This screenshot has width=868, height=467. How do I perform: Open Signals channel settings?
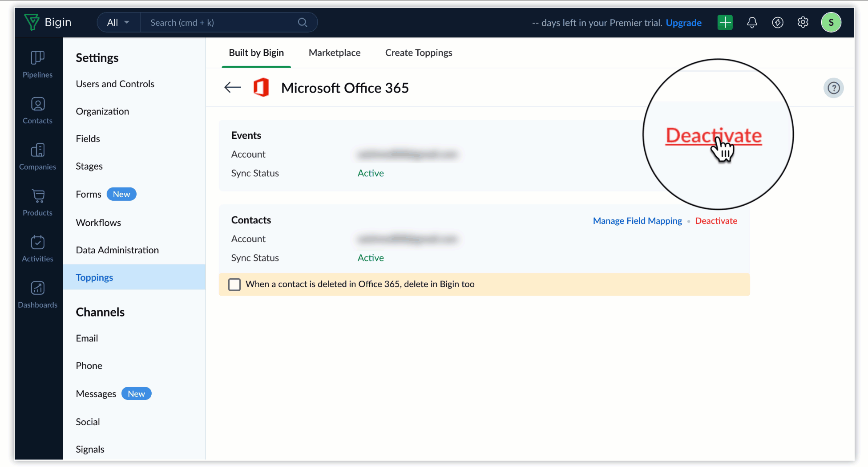click(90, 449)
